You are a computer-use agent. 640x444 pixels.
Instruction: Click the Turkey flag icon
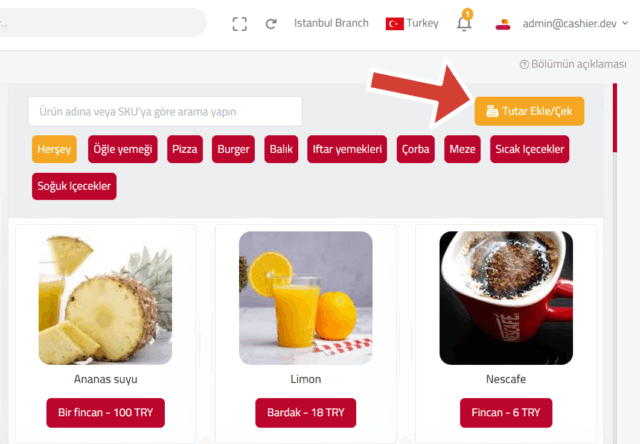(x=394, y=24)
